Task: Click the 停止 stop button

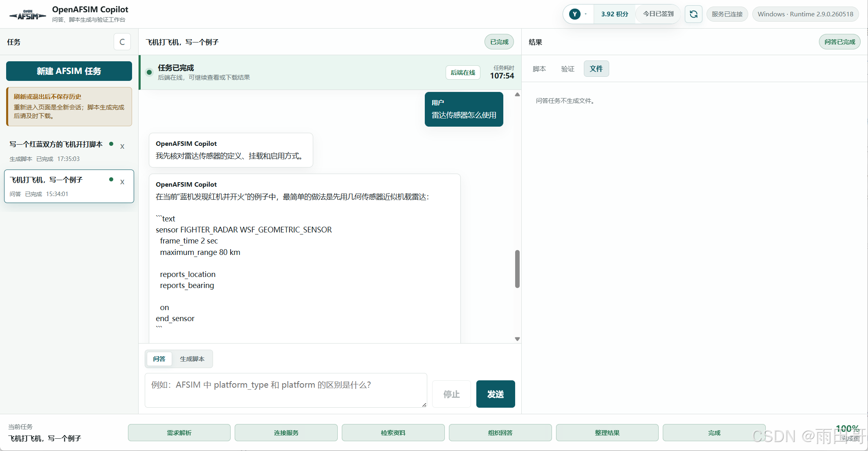Action: pos(451,394)
